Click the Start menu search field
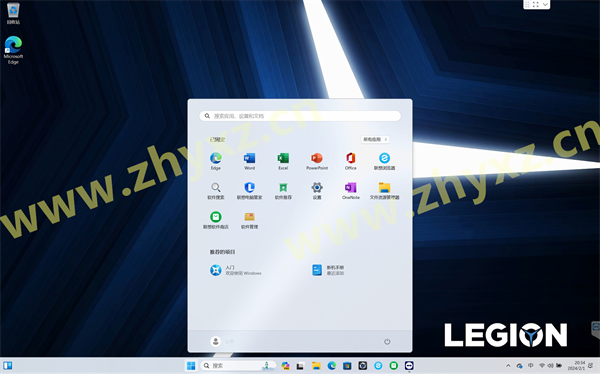Viewport: 600px width, 374px height. coord(300,116)
